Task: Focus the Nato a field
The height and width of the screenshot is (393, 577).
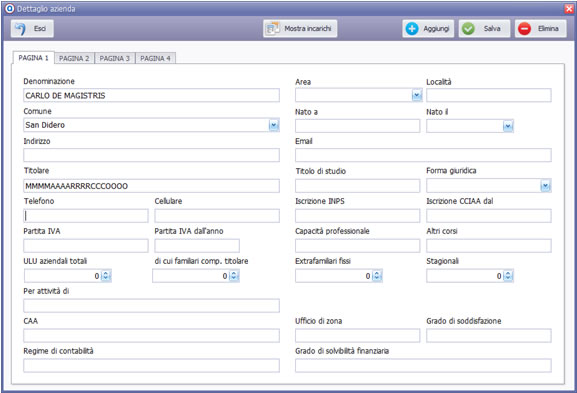Action: pyautogui.click(x=357, y=126)
